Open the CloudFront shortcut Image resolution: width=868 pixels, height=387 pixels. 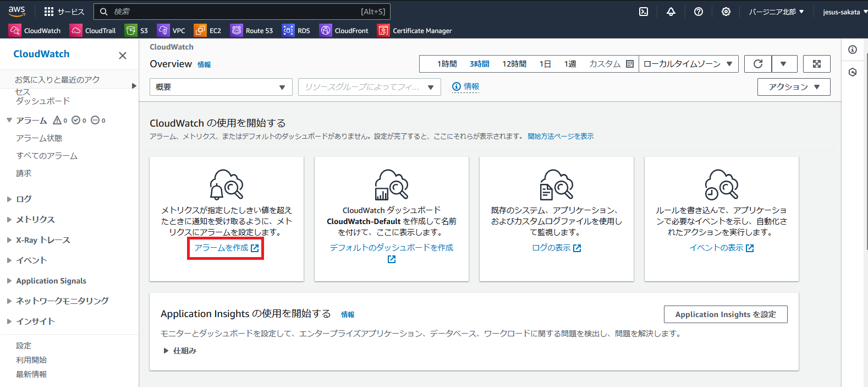[x=344, y=31]
